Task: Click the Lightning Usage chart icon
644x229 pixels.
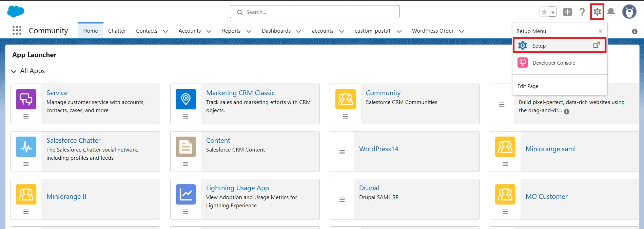Action: click(186, 194)
